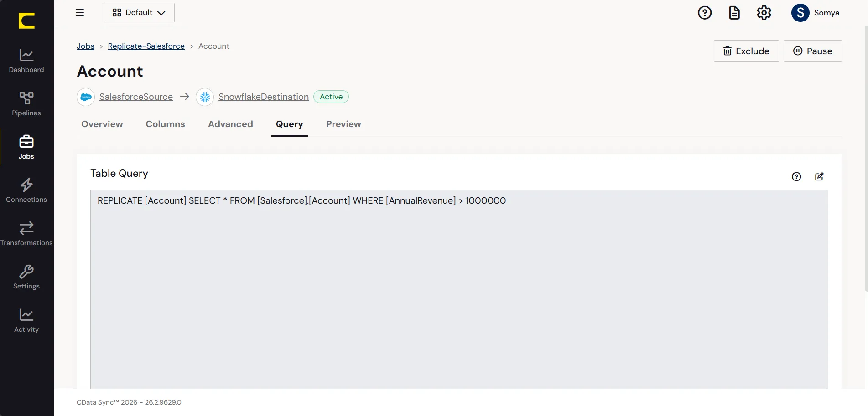
Task: Click the Somya user avatar
Action: [800, 13]
